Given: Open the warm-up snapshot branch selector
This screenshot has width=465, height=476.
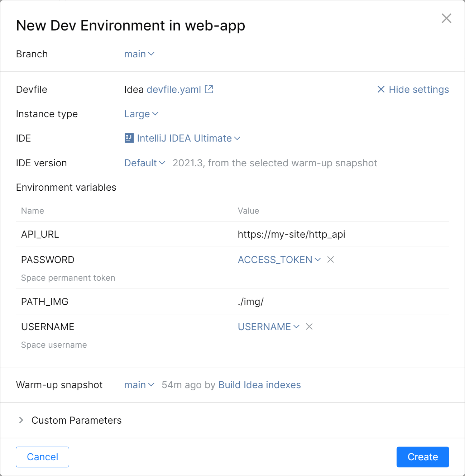Looking at the screenshot, I should pos(139,385).
